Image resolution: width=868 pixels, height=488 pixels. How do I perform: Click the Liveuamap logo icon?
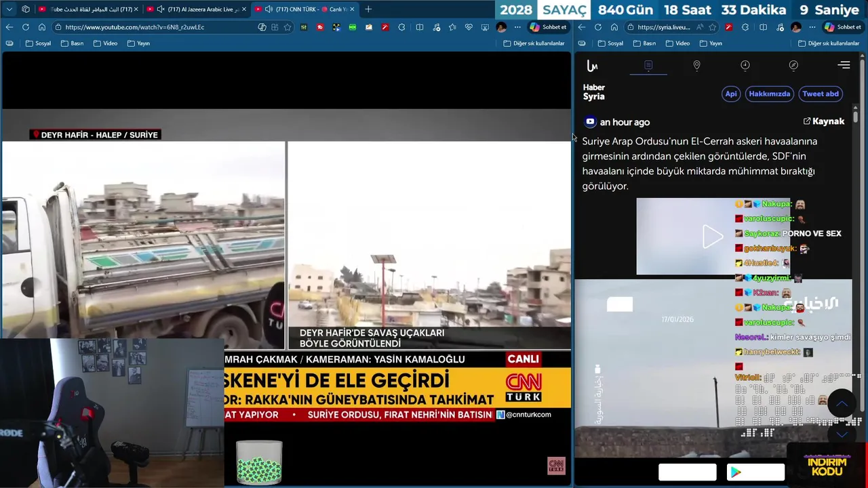coord(592,66)
